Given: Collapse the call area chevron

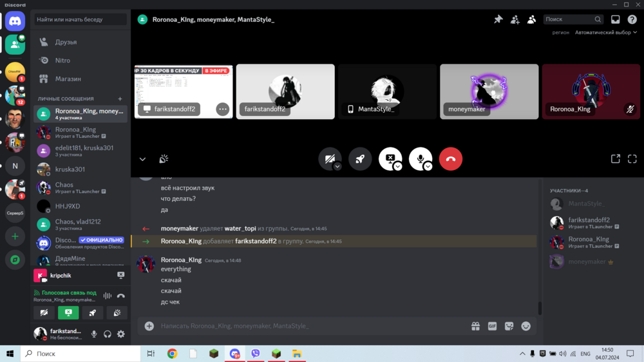Looking at the screenshot, I should point(142,159).
